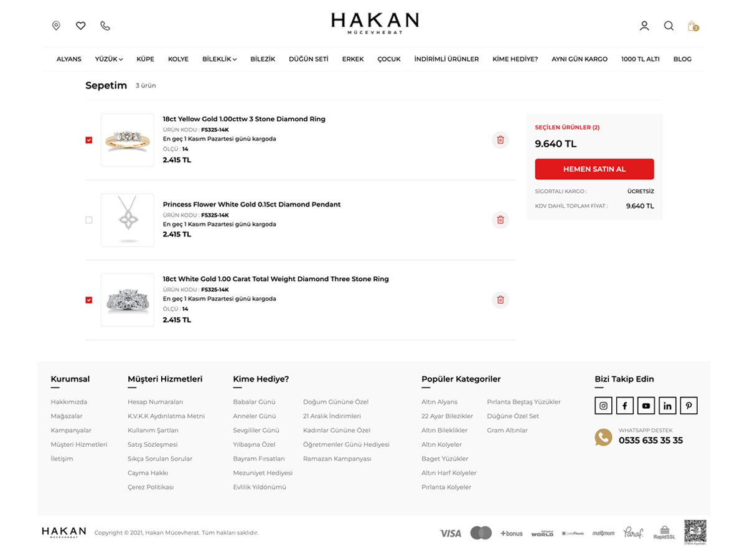Open the user account icon
The width and height of the screenshot is (747, 560).
point(644,26)
